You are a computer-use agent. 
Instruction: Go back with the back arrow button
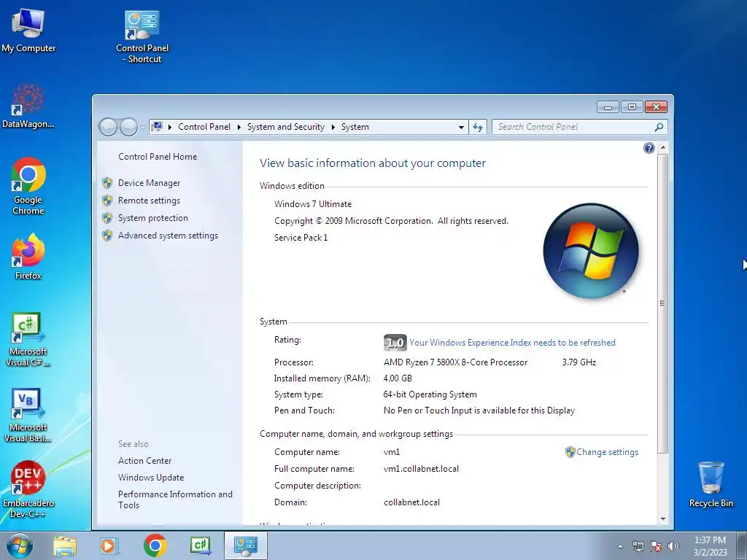point(108,127)
